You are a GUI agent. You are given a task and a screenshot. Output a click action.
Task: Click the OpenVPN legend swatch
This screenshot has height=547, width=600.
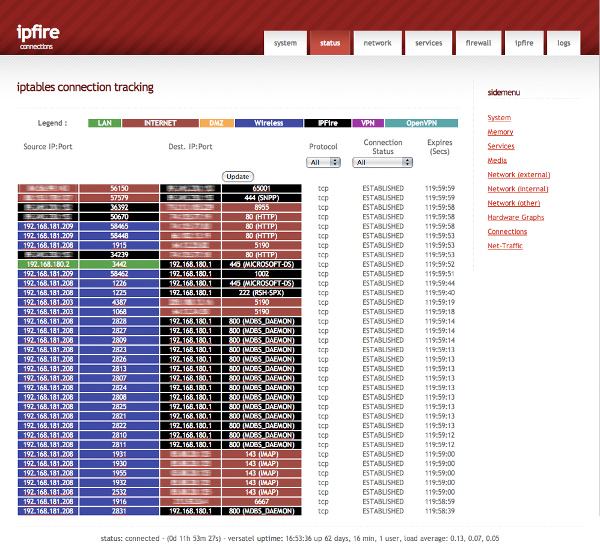(x=407, y=123)
